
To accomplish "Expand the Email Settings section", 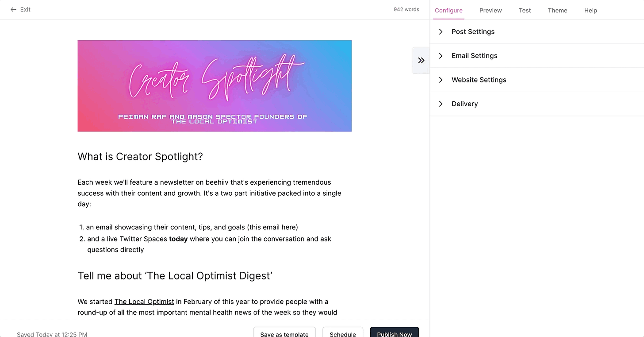I will pyautogui.click(x=537, y=56).
